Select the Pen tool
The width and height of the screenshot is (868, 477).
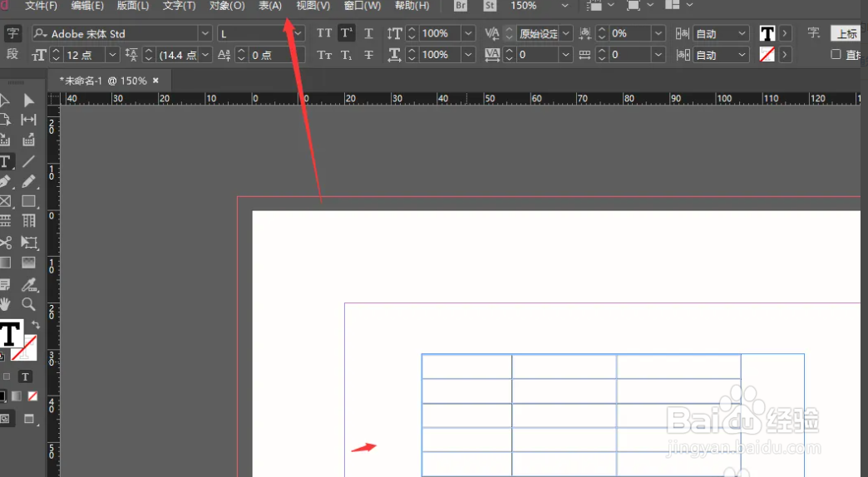[6, 181]
